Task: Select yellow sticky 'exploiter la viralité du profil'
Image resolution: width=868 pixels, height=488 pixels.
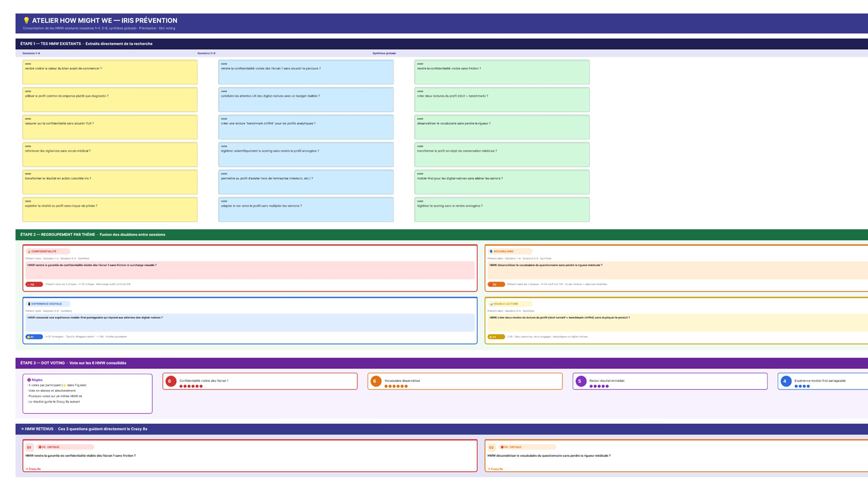Action: point(110,209)
